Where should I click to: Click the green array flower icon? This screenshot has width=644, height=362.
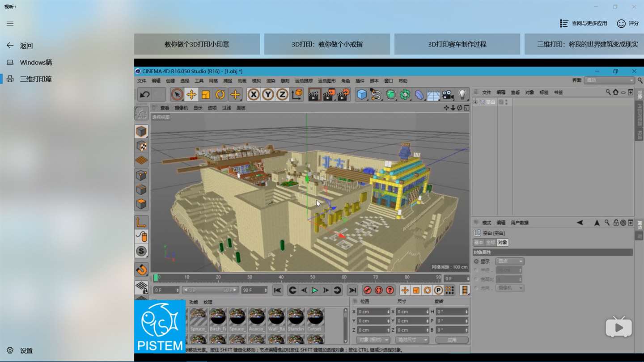(x=405, y=94)
